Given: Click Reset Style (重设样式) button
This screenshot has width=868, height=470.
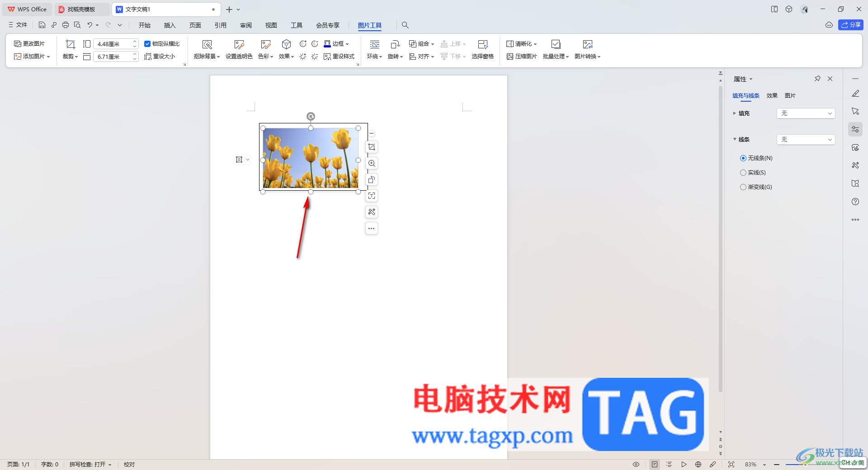Looking at the screenshot, I should [339, 56].
